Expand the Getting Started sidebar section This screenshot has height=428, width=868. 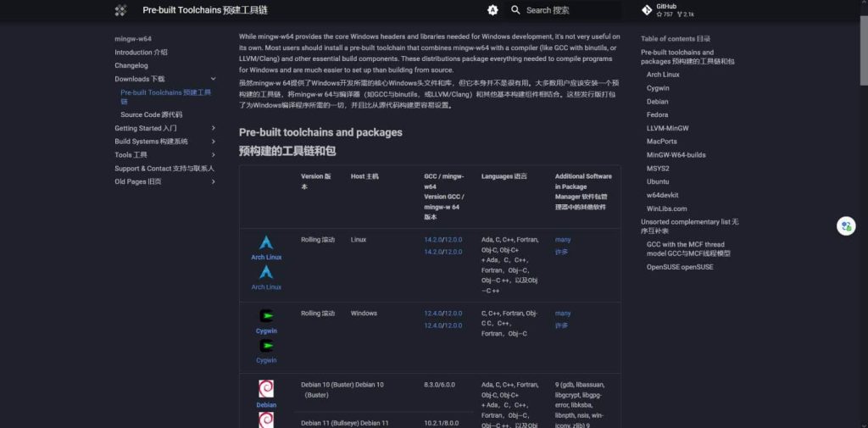tap(213, 128)
